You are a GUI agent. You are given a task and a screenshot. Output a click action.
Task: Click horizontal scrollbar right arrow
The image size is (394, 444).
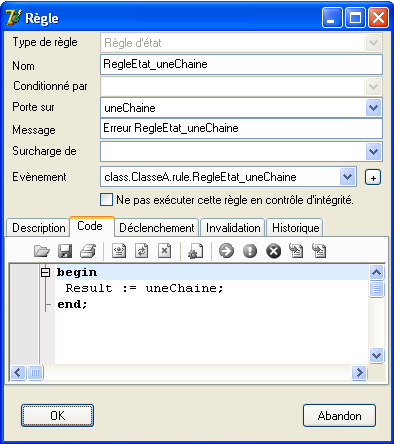[359, 372]
